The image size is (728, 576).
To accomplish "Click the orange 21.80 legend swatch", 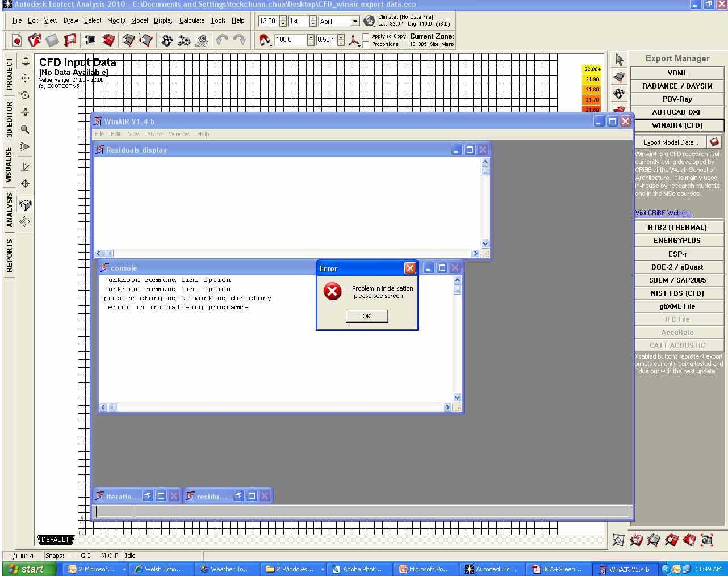I will (x=592, y=90).
